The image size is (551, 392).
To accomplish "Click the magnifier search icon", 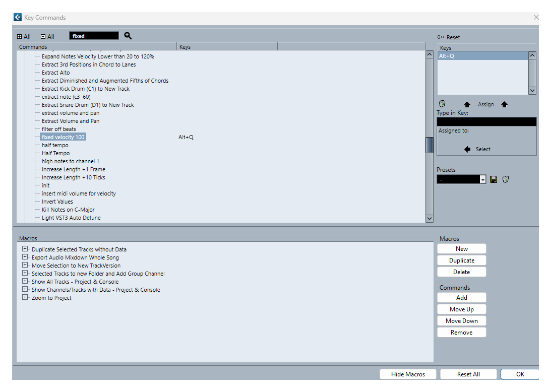I will tap(128, 36).
